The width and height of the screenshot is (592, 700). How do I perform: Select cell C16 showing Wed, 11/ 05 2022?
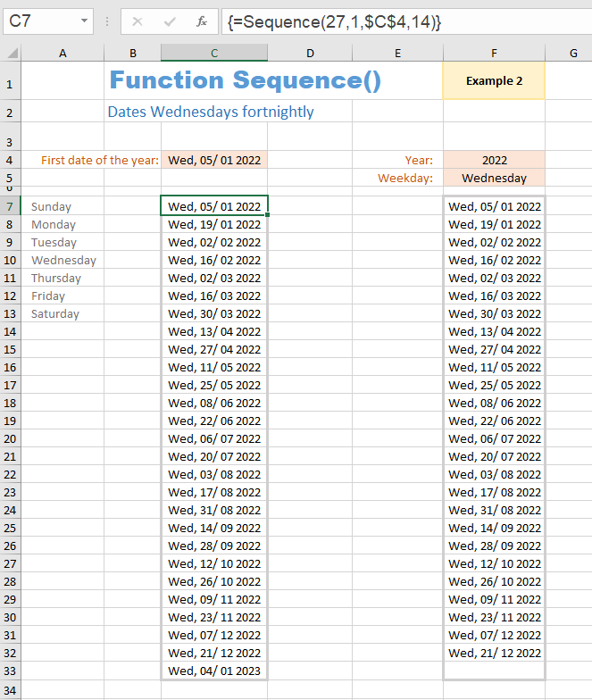coord(214,367)
